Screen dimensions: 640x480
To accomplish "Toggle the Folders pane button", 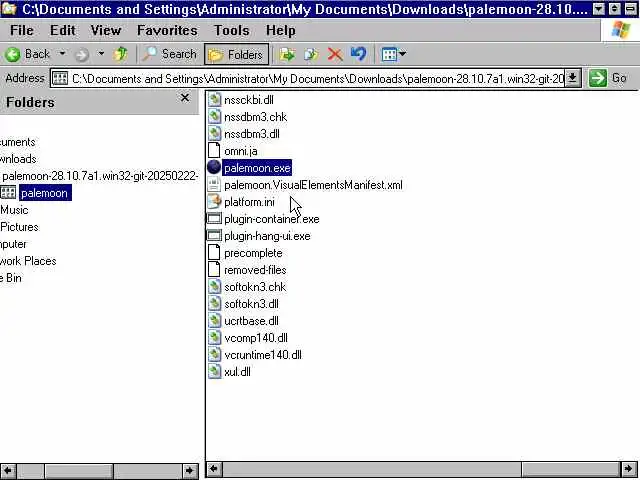I will (236, 54).
